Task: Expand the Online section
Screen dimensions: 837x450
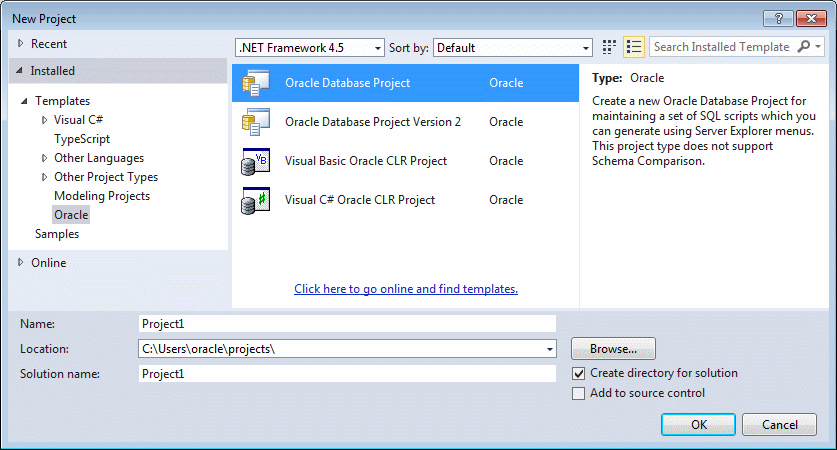Action: coord(21,262)
